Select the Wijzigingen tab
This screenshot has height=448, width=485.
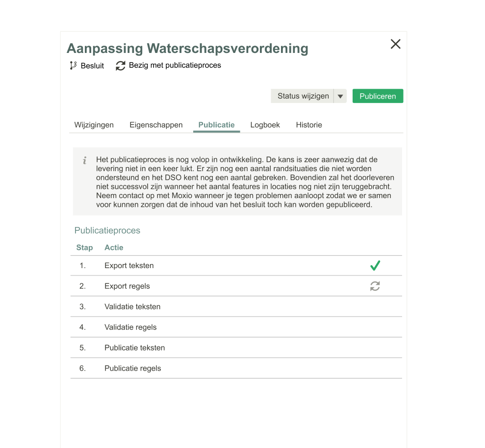point(94,125)
